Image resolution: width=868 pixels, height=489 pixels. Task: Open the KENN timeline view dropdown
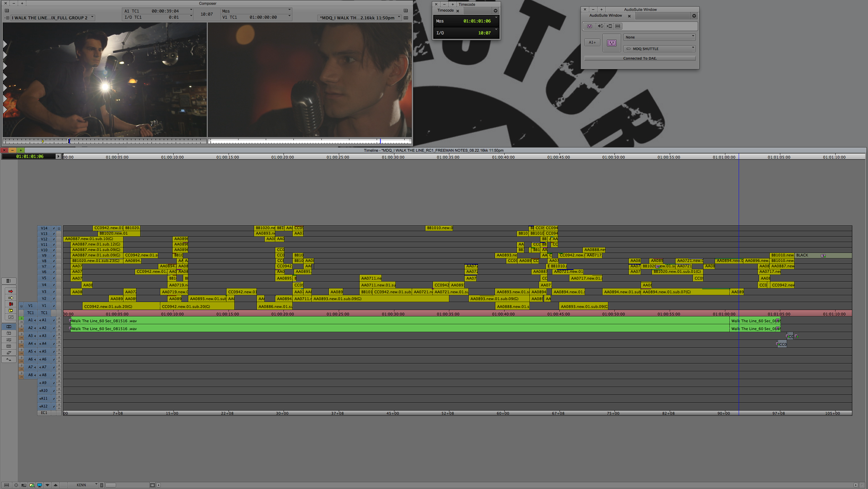pyautogui.click(x=83, y=485)
